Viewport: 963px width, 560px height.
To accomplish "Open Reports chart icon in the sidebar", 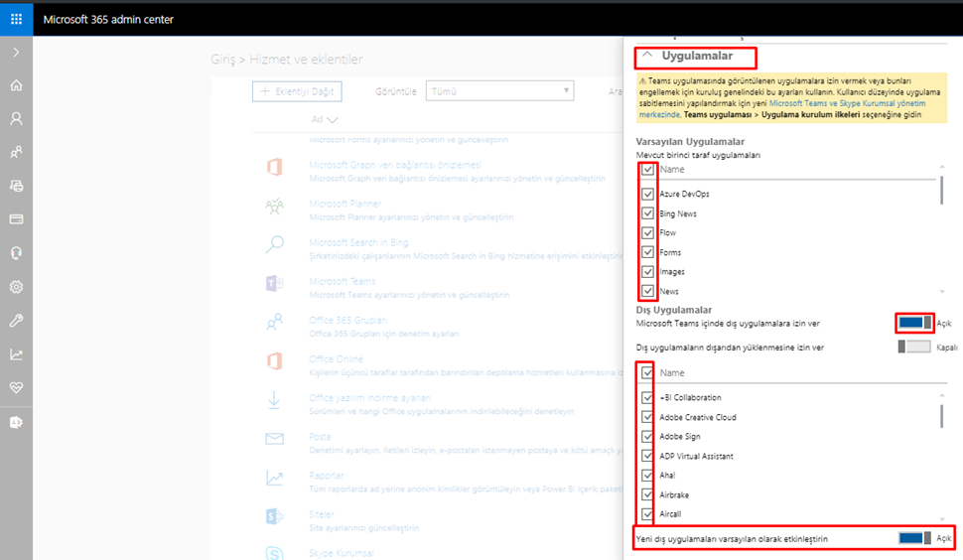I will pyautogui.click(x=17, y=354).
